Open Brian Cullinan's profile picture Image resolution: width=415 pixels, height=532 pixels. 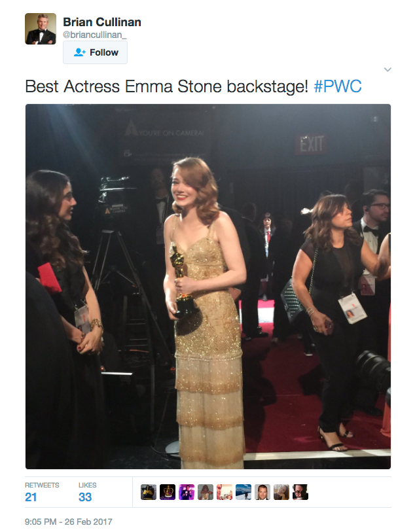point(41,29)
